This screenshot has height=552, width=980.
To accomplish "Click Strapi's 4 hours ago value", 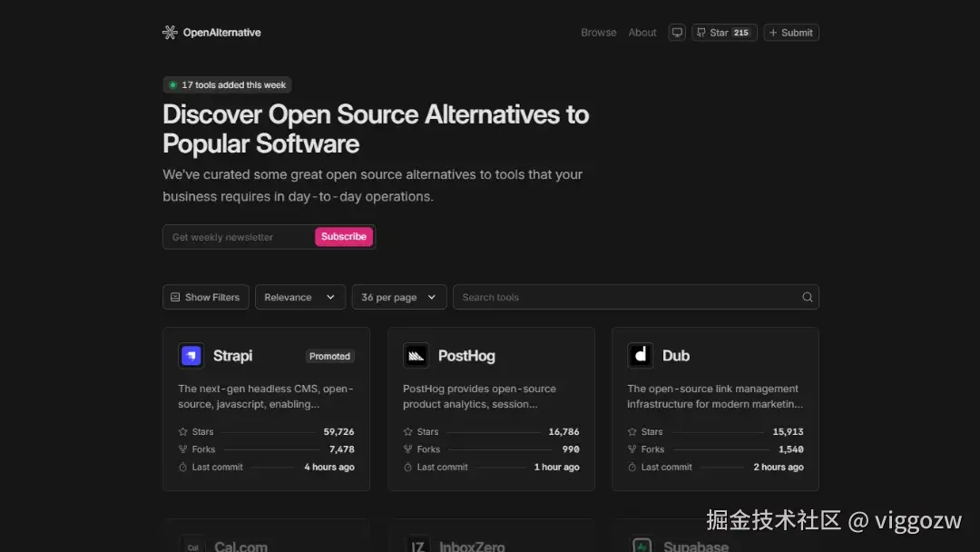I will pyautogui.click(x=329, y=467).
